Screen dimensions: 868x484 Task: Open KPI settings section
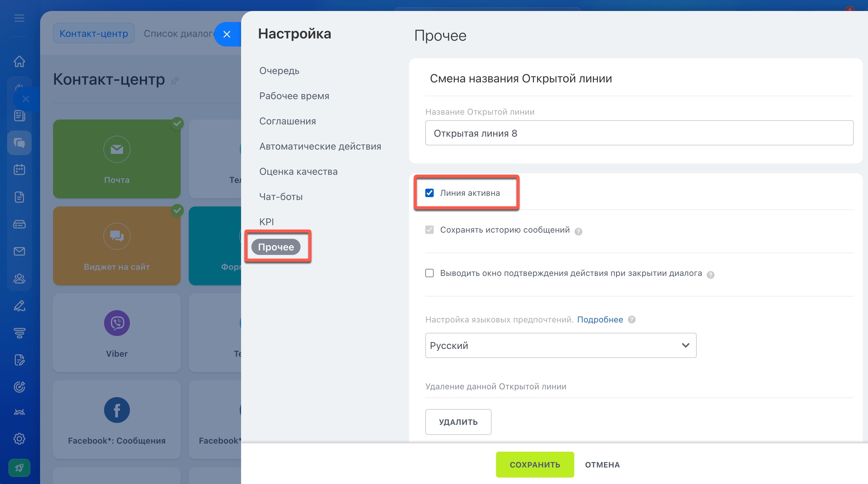266,222
